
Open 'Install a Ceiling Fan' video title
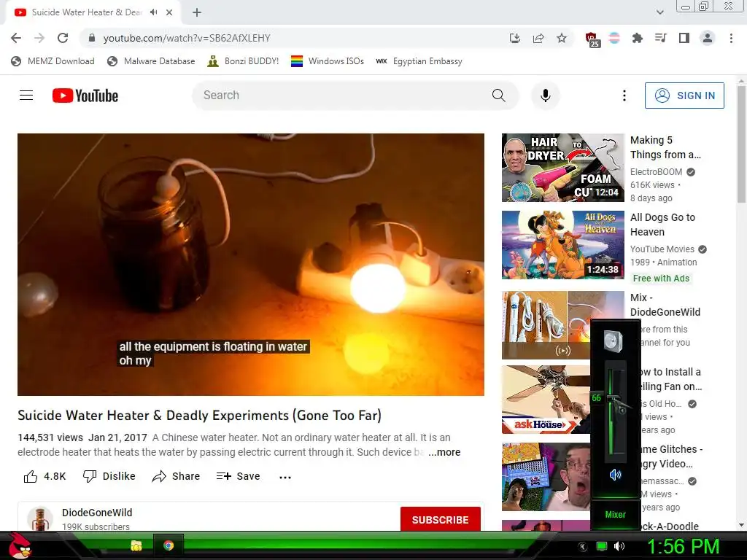coord(671,379)
